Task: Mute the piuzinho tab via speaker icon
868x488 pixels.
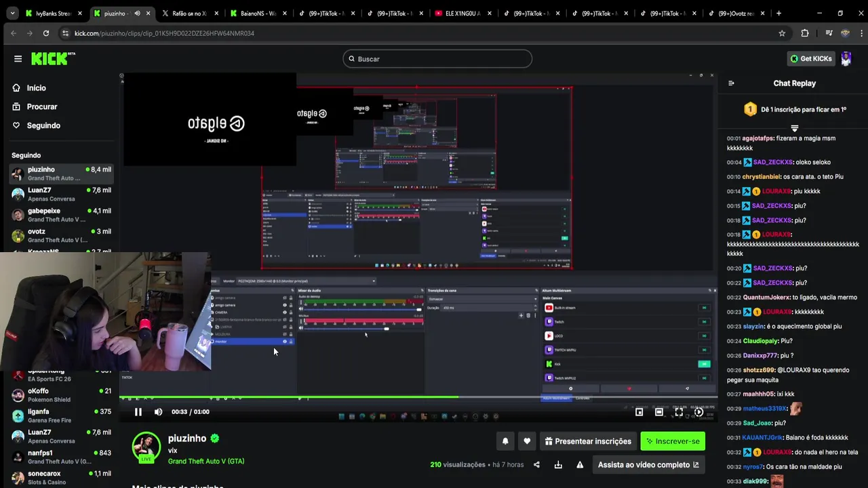Action: point(137,13)
